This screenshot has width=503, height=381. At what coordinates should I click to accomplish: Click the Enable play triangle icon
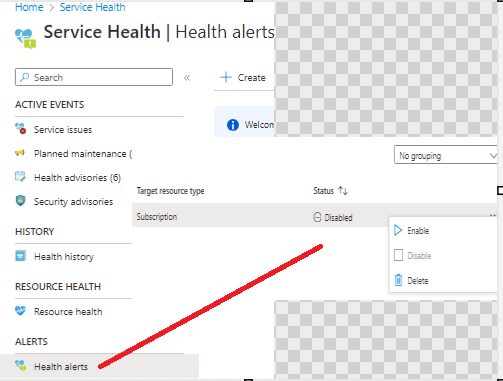pos(398,230)
